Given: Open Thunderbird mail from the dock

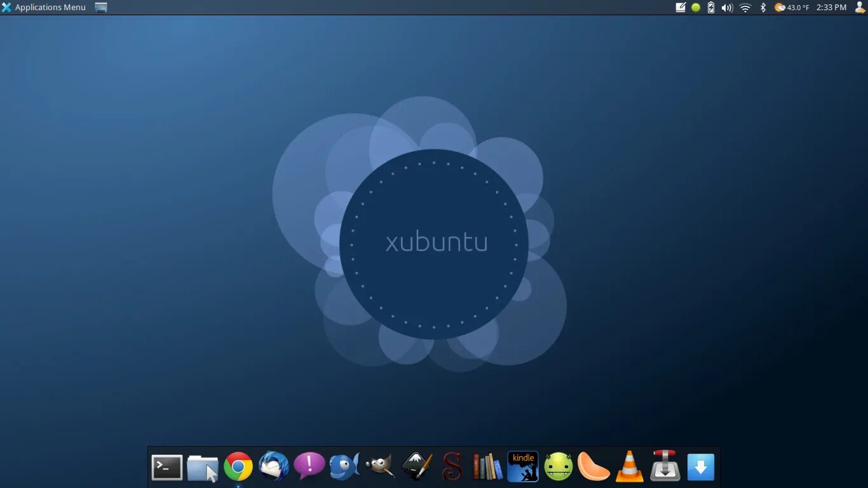Looking at the screenshot, I should (x=274, y=466).
